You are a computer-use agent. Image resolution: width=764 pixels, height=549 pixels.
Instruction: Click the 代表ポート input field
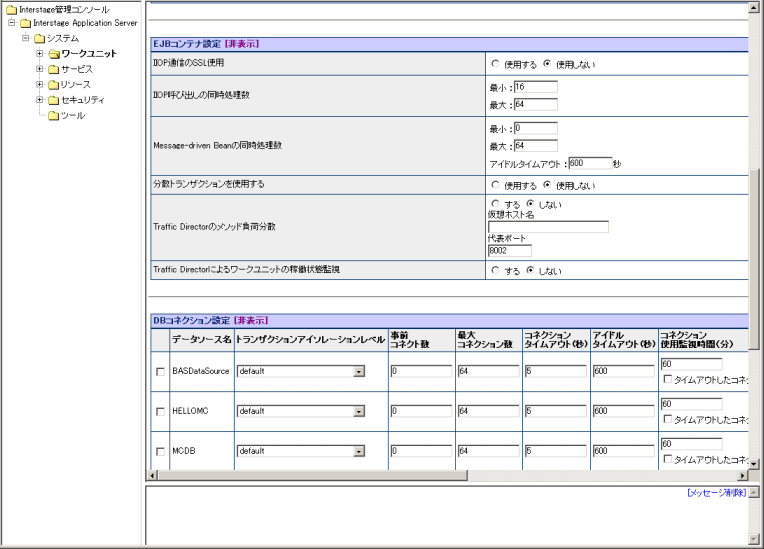click(510, 251)
